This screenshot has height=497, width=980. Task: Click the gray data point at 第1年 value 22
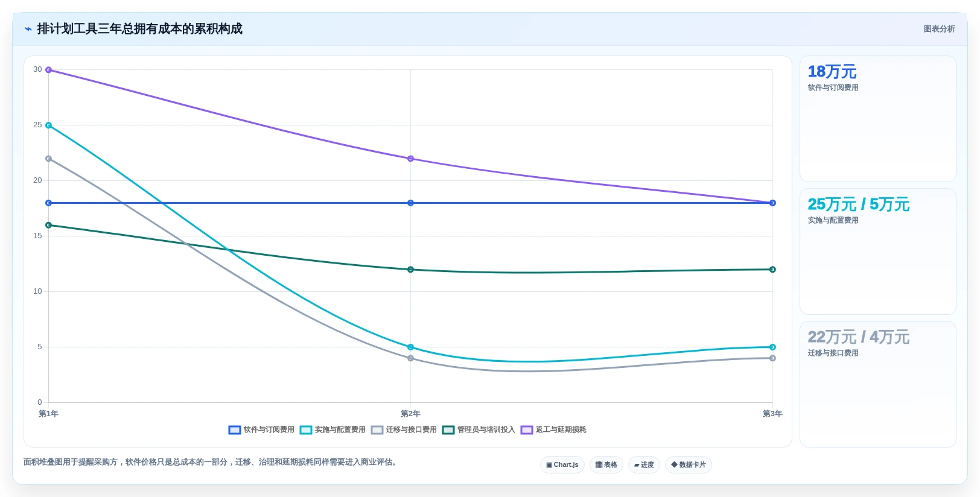pos(49,159)
